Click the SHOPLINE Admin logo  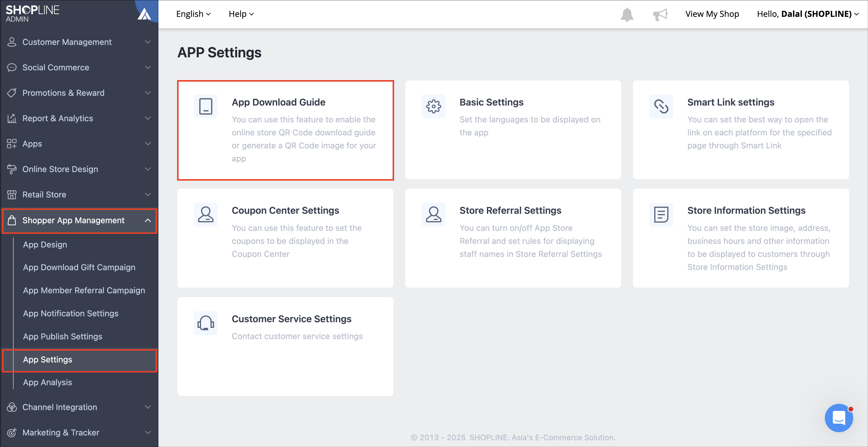32,14
